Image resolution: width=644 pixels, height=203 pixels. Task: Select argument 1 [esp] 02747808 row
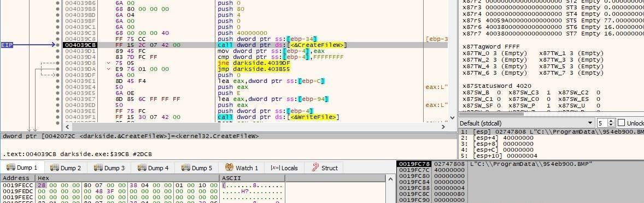(x=551, y=132)
